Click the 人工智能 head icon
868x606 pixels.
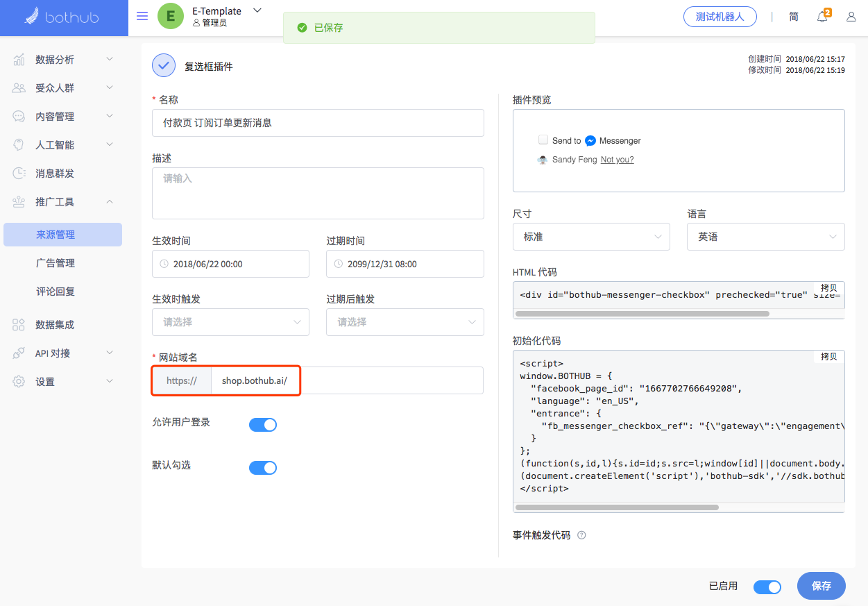coord(19,145)
